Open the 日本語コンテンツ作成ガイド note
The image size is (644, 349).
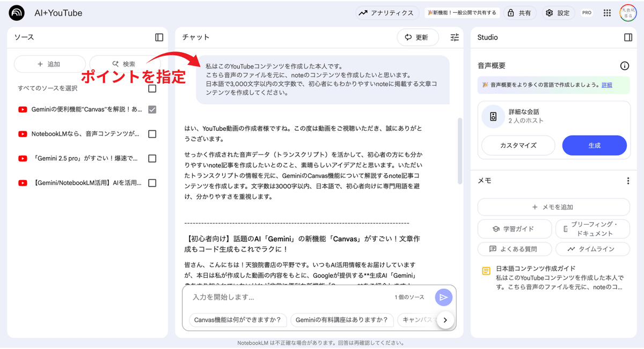click(554, 278)
